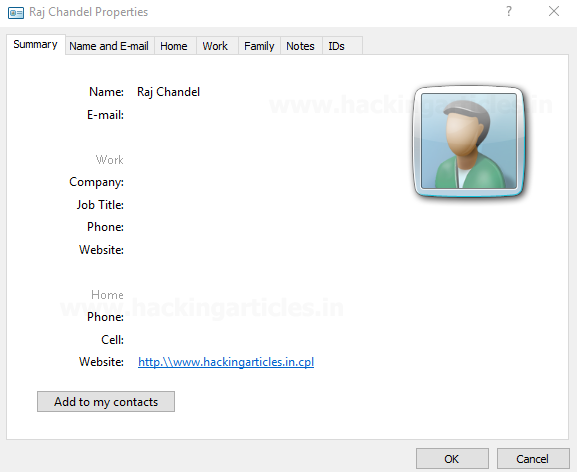Click Add to my contacts button
This screenshot has width=577, height=472.
point(106,401)
